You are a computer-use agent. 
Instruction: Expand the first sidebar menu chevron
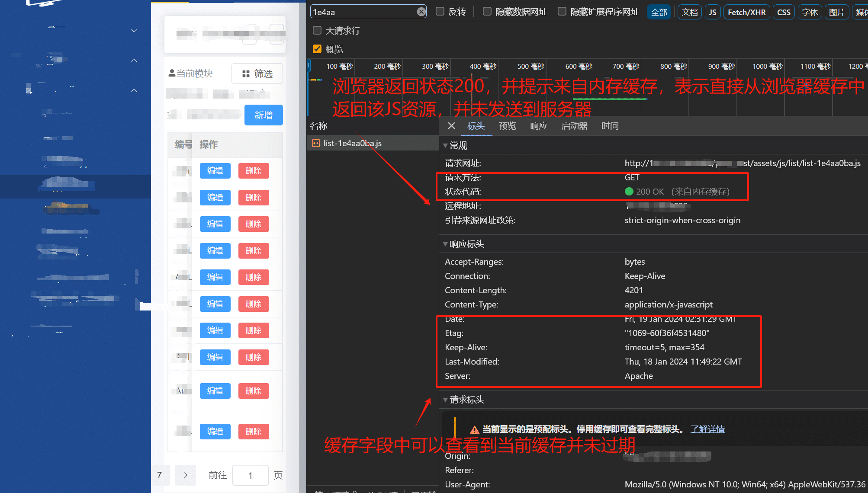134,31
